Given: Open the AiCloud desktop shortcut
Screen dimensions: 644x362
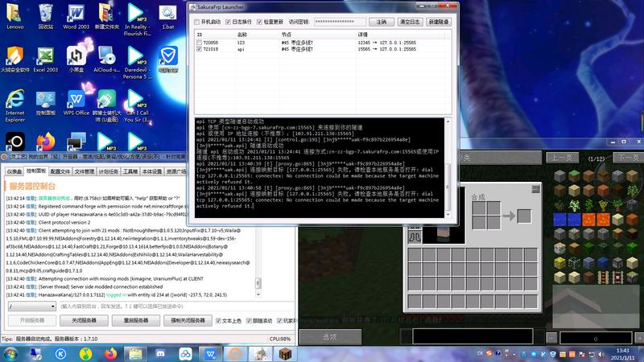Looking at the screenshot, I should click(x=107, y=60).
